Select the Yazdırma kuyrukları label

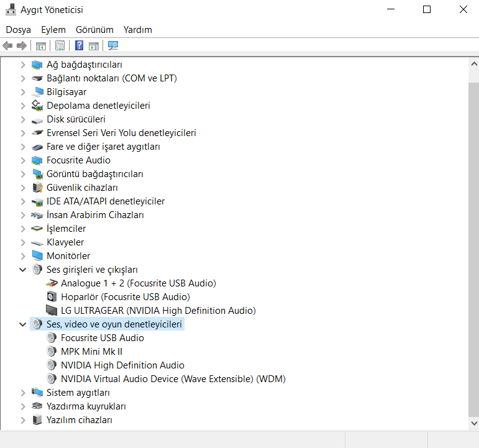click(86, 406)
